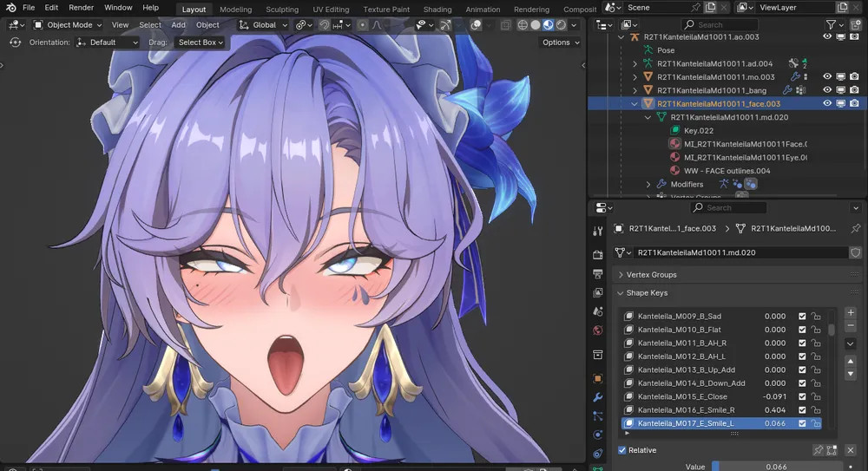The height and width of the screenshot is (471, 868).
Task: Click the new collection icon in outliner
Action: [x=856, y=25]
